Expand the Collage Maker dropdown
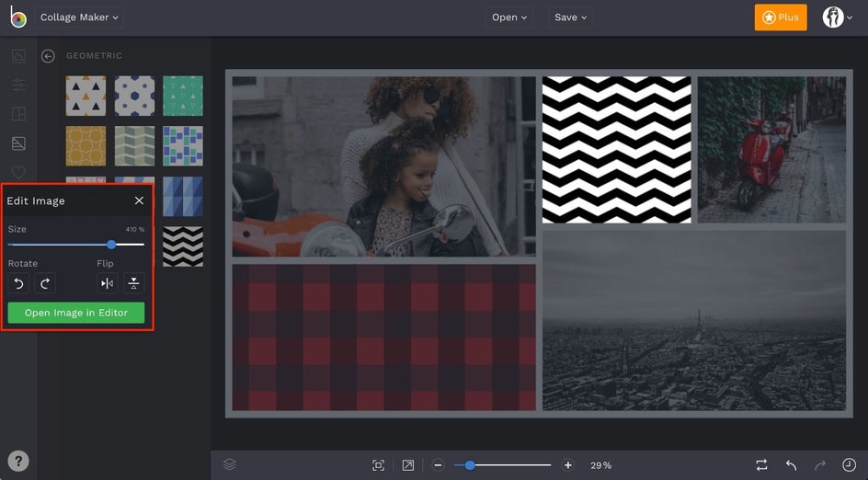The height and width of the screenshot is (480, 868). click(80, 17)
